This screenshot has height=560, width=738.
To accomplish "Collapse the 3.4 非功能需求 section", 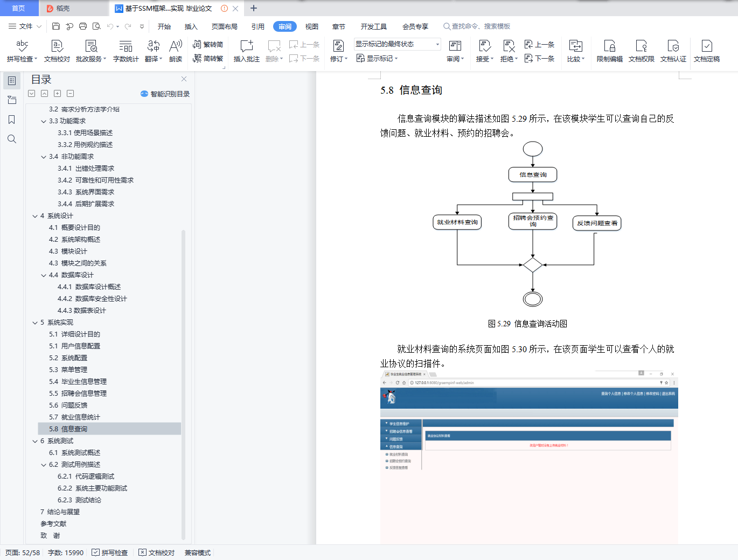I will 44,157.
